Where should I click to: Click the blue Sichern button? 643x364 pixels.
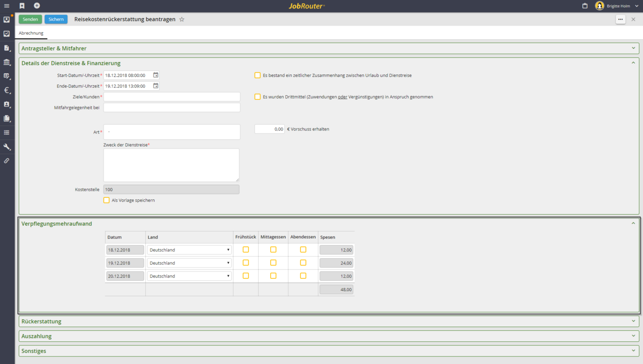point(56,20)
